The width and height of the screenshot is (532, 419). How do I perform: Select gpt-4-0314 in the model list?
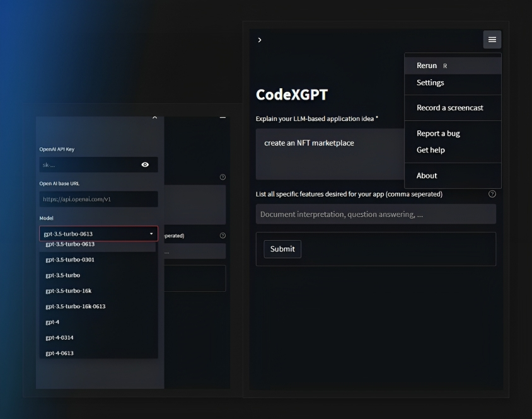click(98, 338)
